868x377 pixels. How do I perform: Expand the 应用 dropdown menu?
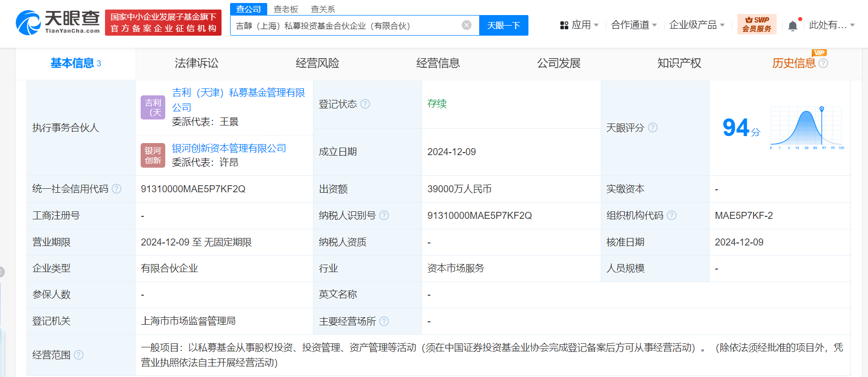point(579,25)
